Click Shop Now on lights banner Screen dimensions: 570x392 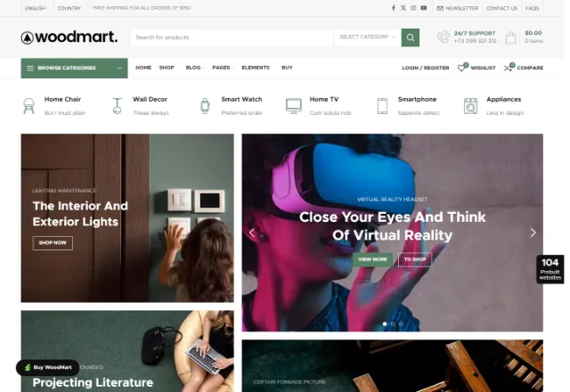point(53,243)
